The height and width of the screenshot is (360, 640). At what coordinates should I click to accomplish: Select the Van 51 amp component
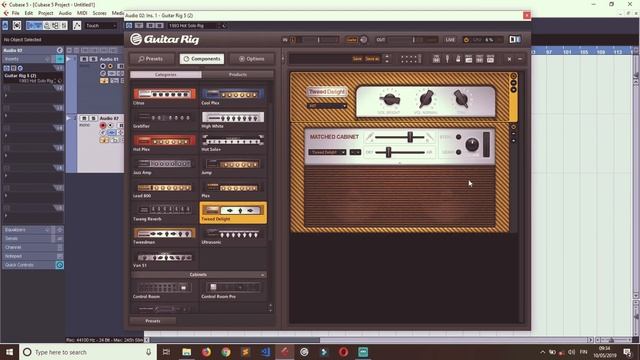(164, 259)
